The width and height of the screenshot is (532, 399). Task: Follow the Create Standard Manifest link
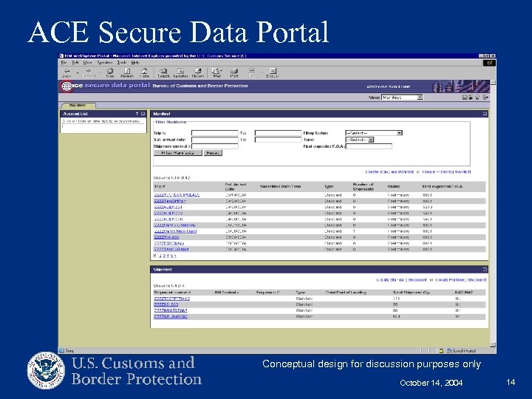389,172
